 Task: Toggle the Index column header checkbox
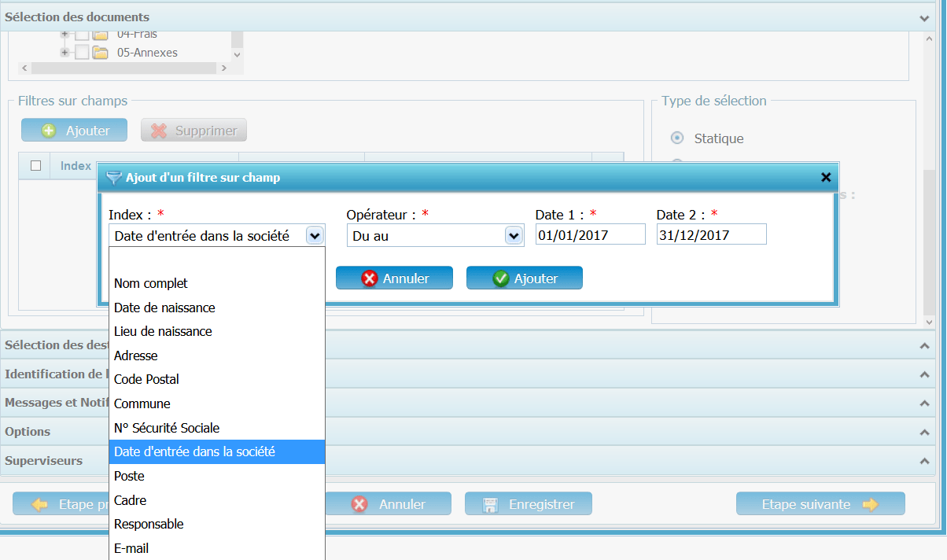click(x=35, y=166)
